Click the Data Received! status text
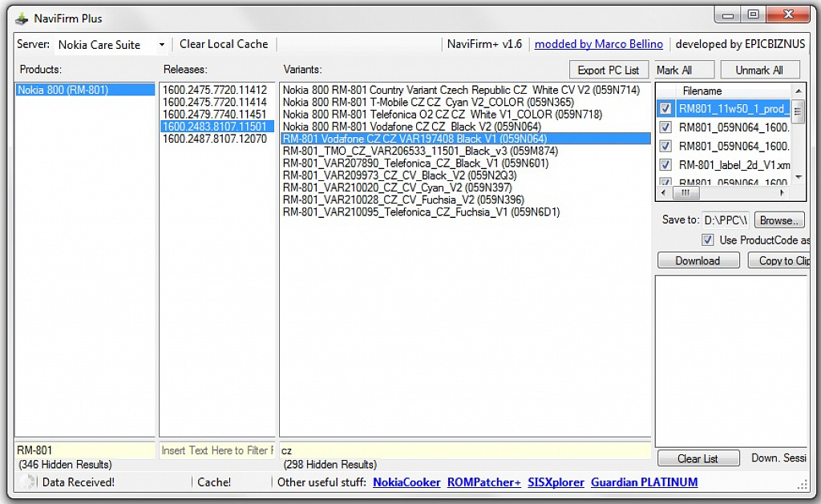Screen dimensions: 821x504 pos(78,482)
